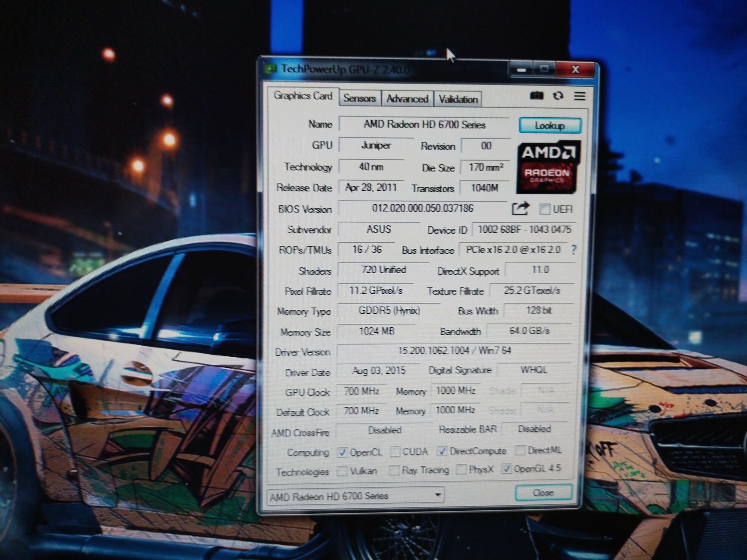Click the AMD CrossFire Disabled value
Image resolution: width=747 pixels, height=560 pixels.
tap(385, 430)
